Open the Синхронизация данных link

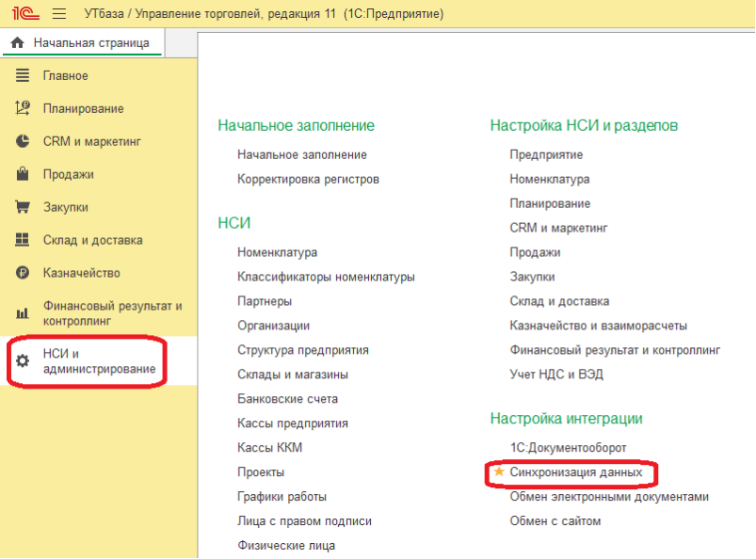575,471
